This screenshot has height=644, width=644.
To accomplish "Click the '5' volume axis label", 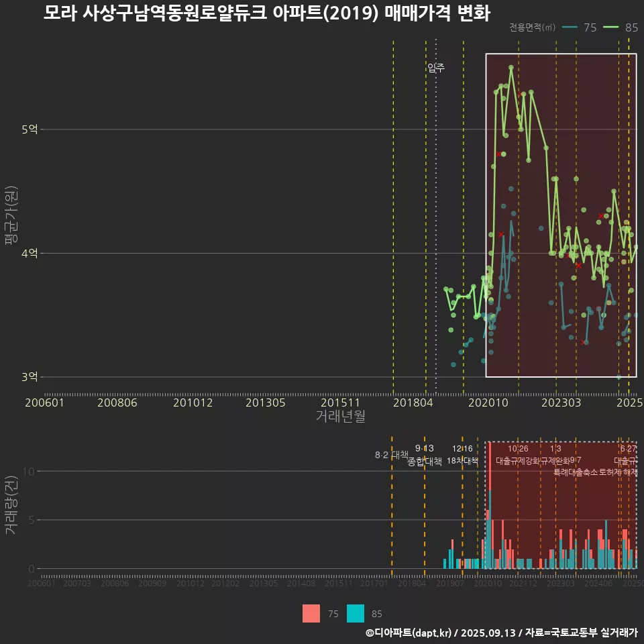I will coord(32,521).
